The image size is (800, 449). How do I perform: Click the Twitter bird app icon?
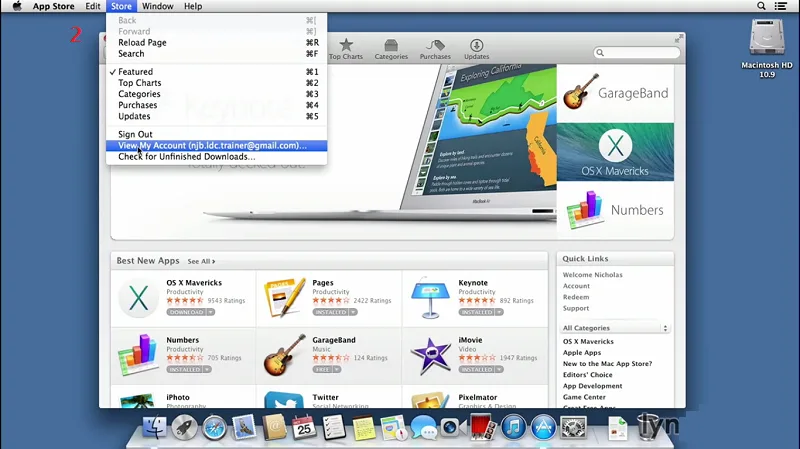point(284,401)
